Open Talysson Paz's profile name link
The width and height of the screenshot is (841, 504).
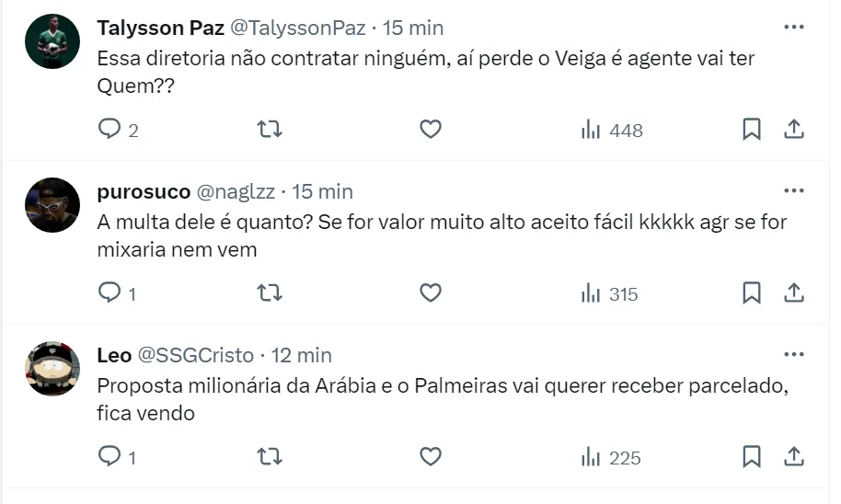pyautogui.click(x=161, y=28)
